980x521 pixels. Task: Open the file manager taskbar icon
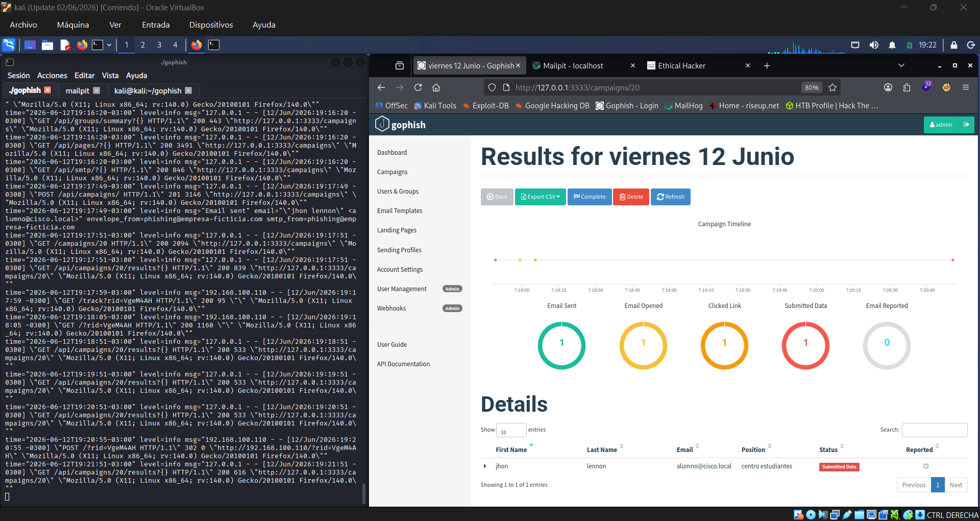tap(47, 45)
